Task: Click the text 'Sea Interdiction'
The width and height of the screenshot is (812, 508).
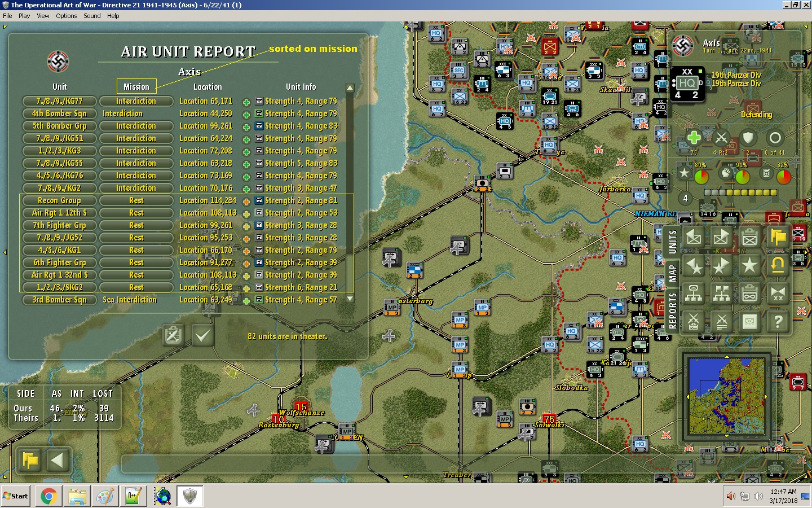Action: click(130, 300)
